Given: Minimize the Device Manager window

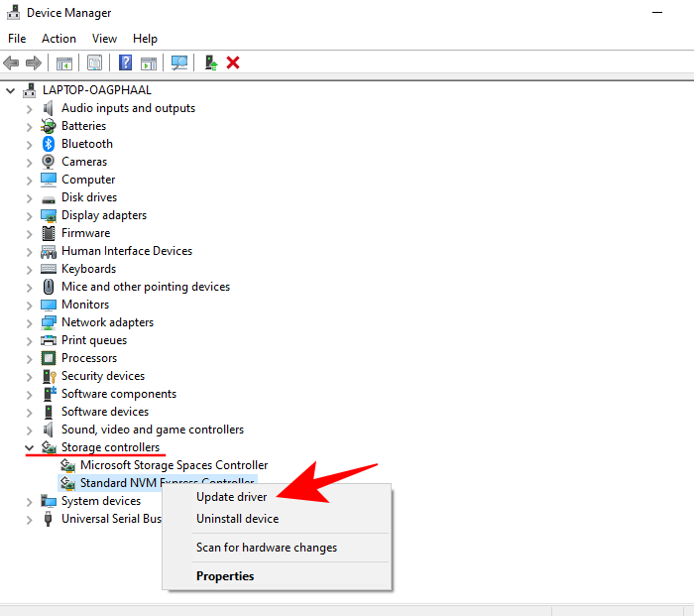Looking at the screenshot, I should pyautogui.click(x=657, y=13).
